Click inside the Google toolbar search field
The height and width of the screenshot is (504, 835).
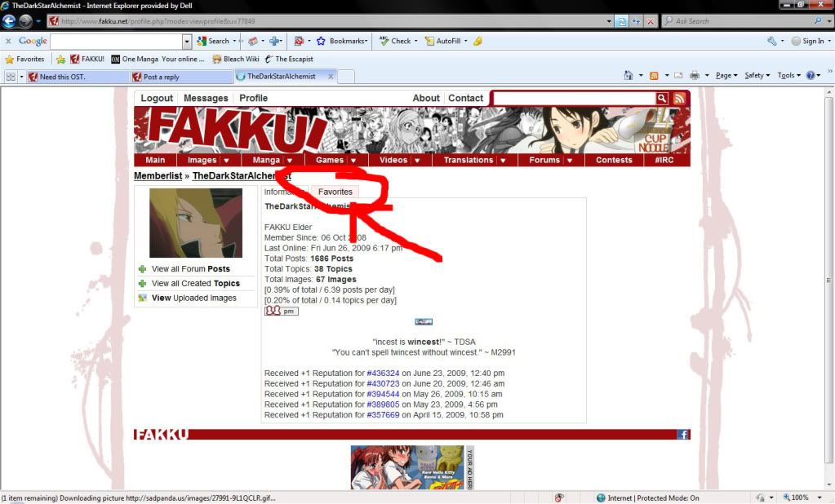[x=116, y=41]
